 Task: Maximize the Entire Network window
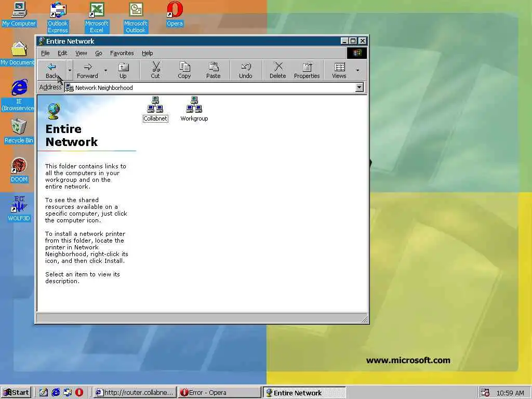tap(353, 41)
